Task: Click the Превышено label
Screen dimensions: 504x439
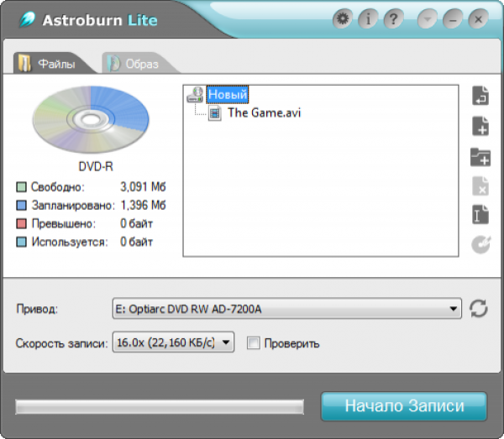Action: (x=64, y=223)
